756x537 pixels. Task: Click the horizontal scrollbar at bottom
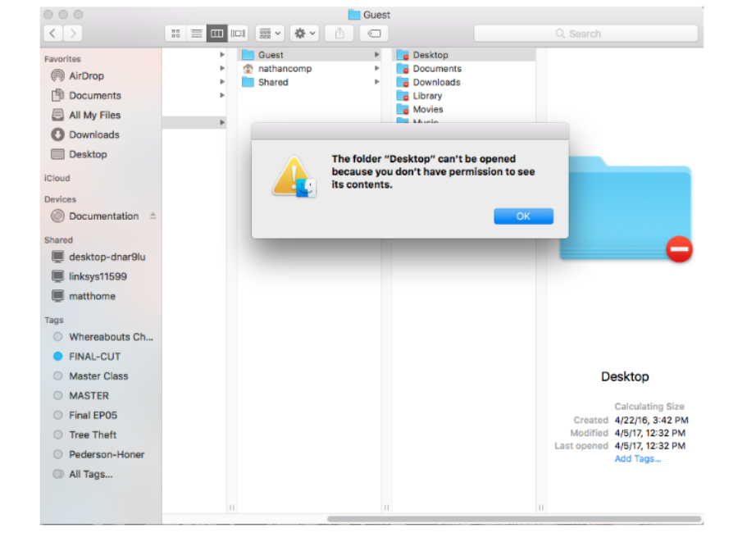[514, 519]
